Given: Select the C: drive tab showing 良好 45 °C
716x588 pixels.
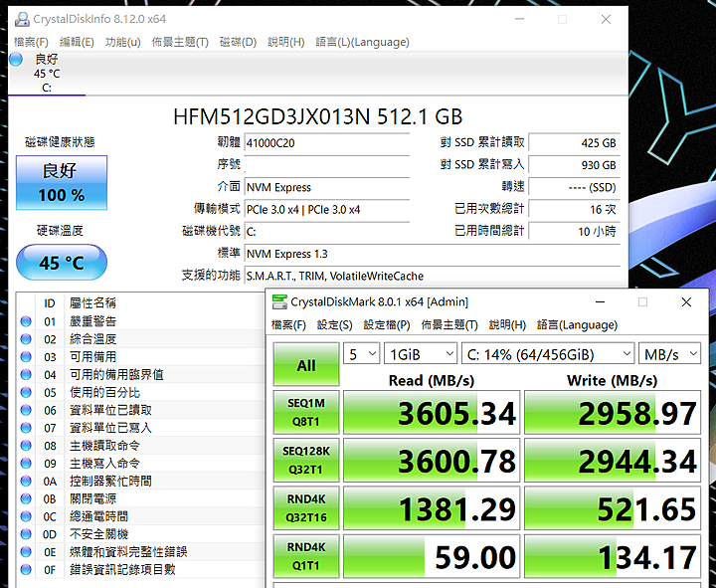Looking at the screenshot, I should pyautogui.click(x=47, y=73).
